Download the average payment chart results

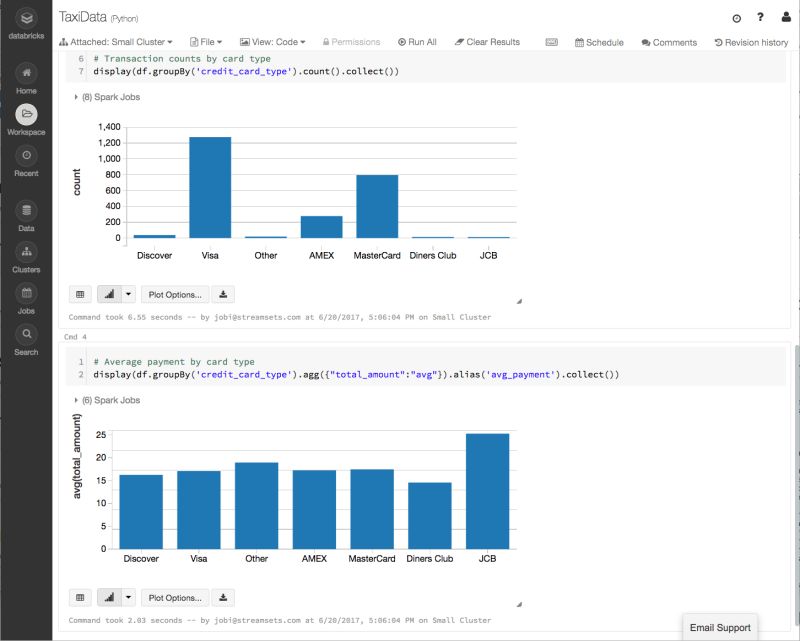221,597
